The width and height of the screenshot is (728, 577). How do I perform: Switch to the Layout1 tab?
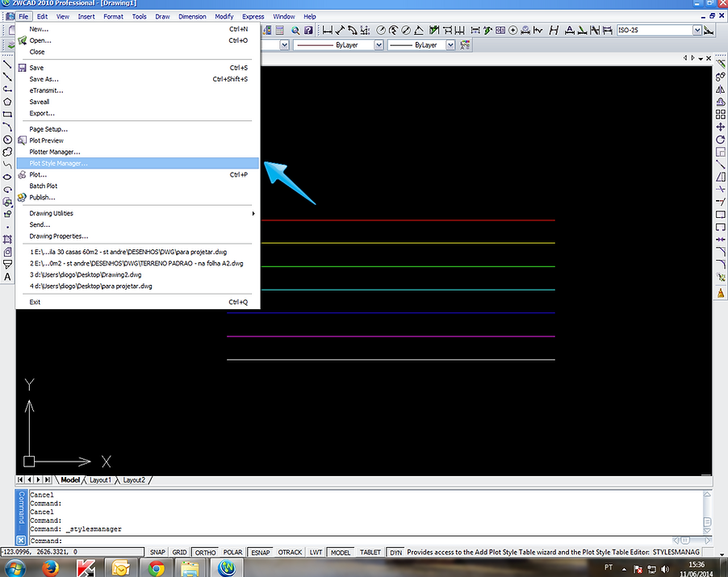(100, 480)
